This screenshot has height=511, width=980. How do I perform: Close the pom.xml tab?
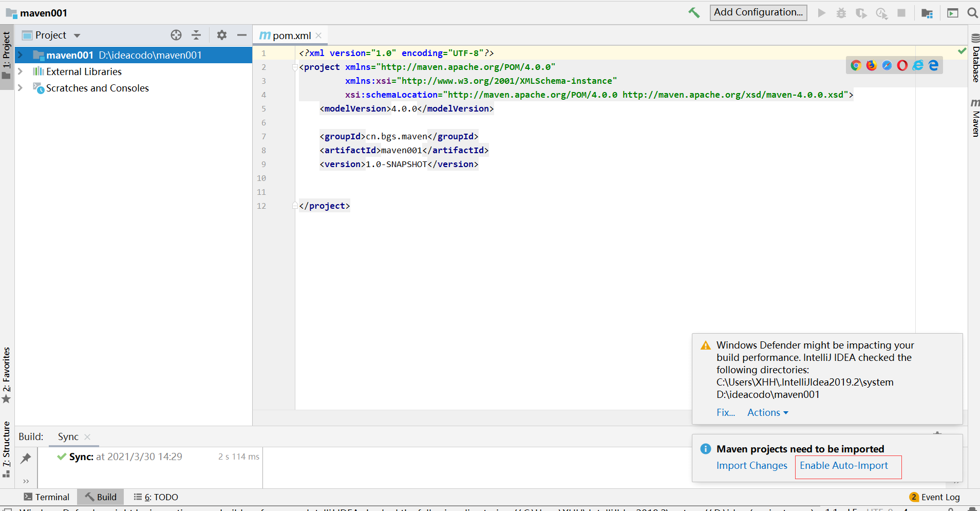click(x=318, y=35)
